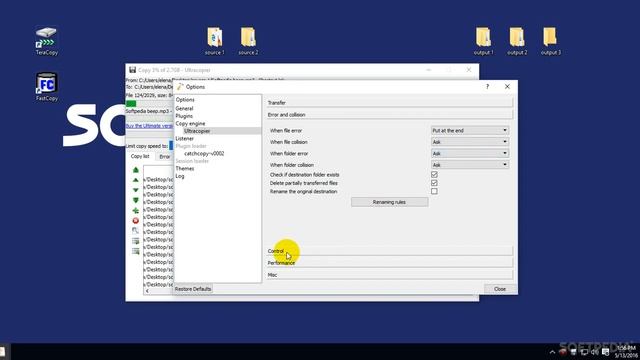Select the source 1 folder icon
Image resolution: width=640 pixels, height=360 pixels.
point(215,41)
